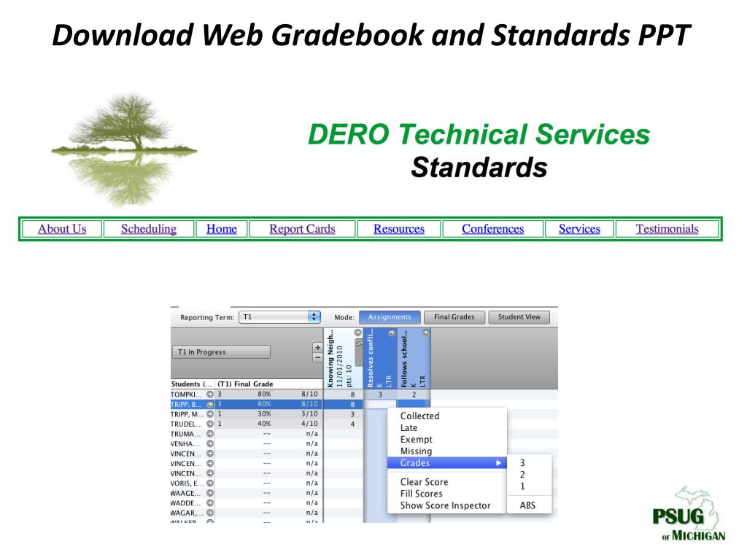The image size is (747, 560).
Task: Click the arrow icon on Knowing Neigh column
Action: 357,332
